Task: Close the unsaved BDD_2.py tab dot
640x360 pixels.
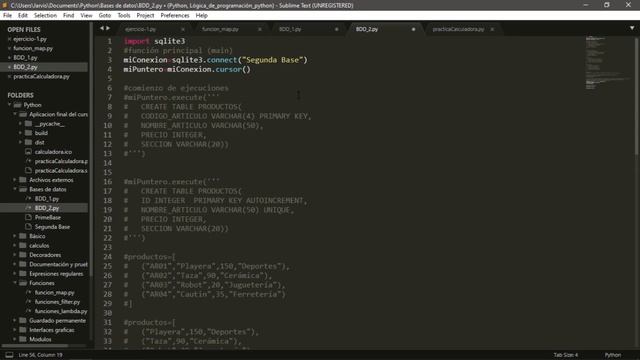Action: (413, 29)
